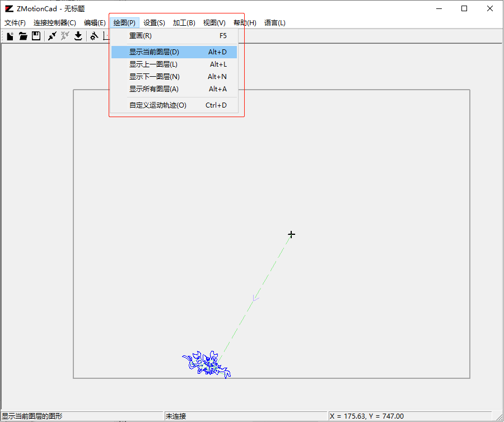Click the blue floral drawing on canvas
The image size is (504, 422).
pyautogui.click(x=206, y=364)
